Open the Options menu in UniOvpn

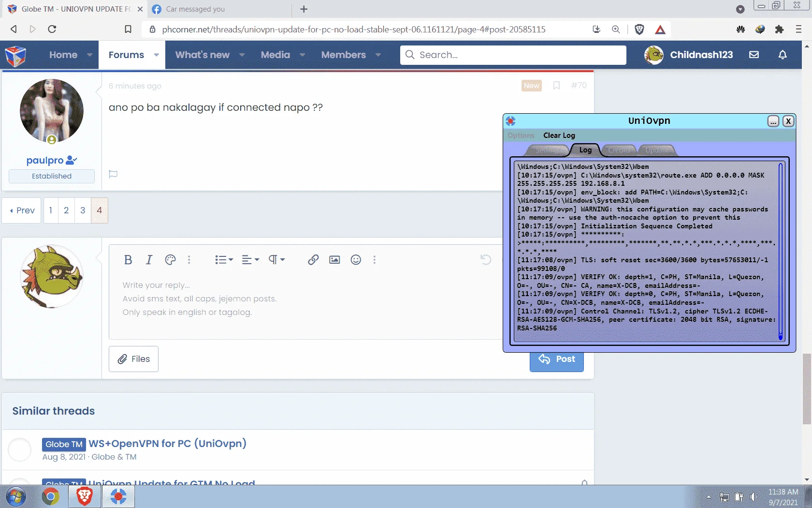tap(521, 135)
